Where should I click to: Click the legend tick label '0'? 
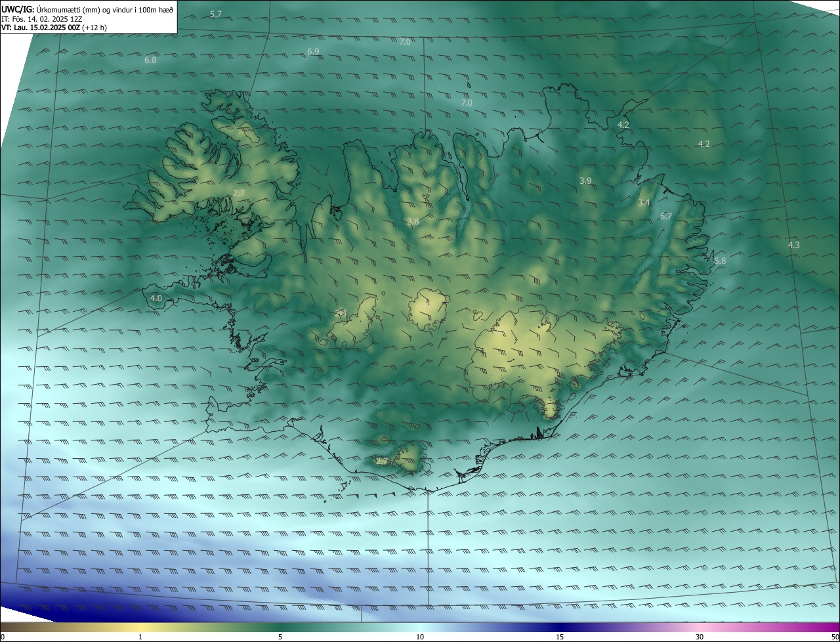pos(3,637)
